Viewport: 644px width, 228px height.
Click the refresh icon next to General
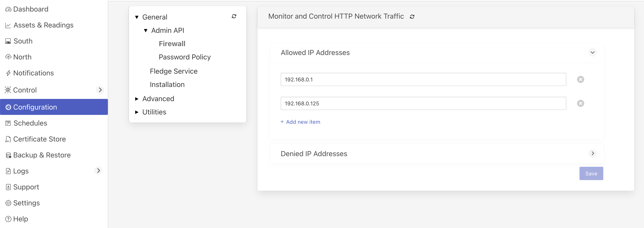tap(234, 16)
